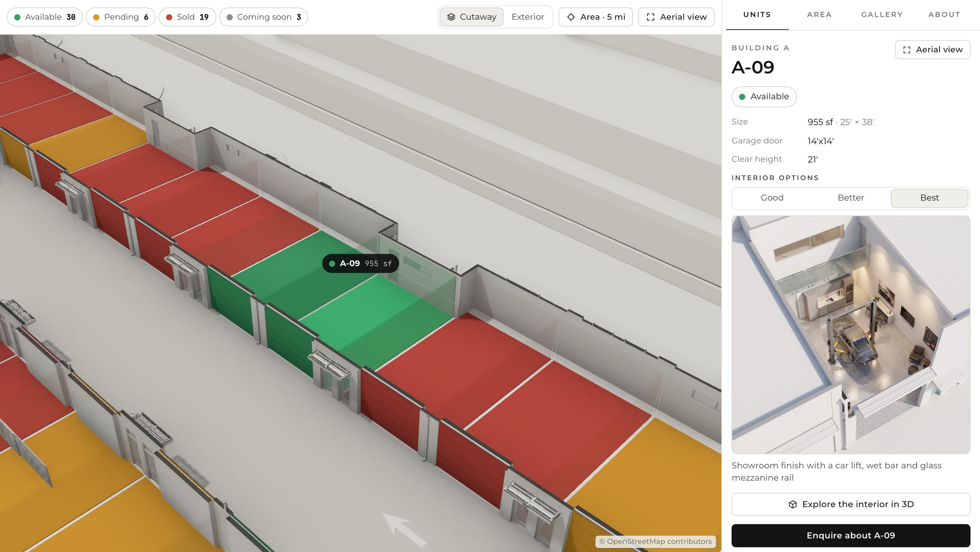This screenshot has height=552, width=980.
Task: Click the Garage door label
Action: click(x=757, y=141)
